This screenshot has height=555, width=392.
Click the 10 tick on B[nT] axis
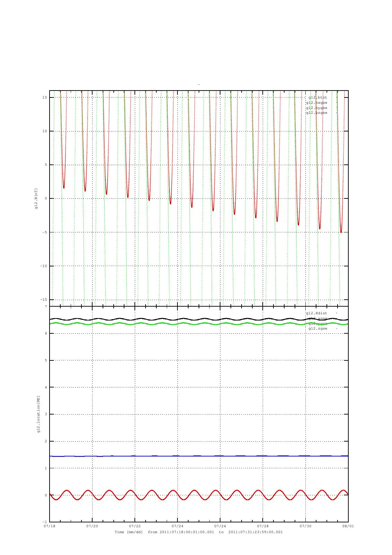tap(45, 131)
